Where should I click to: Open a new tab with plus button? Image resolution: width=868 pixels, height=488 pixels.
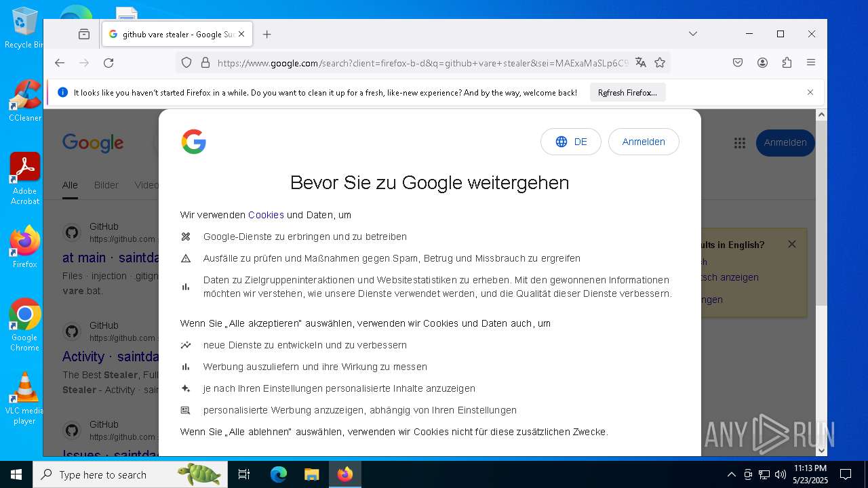tap(267, 34)
